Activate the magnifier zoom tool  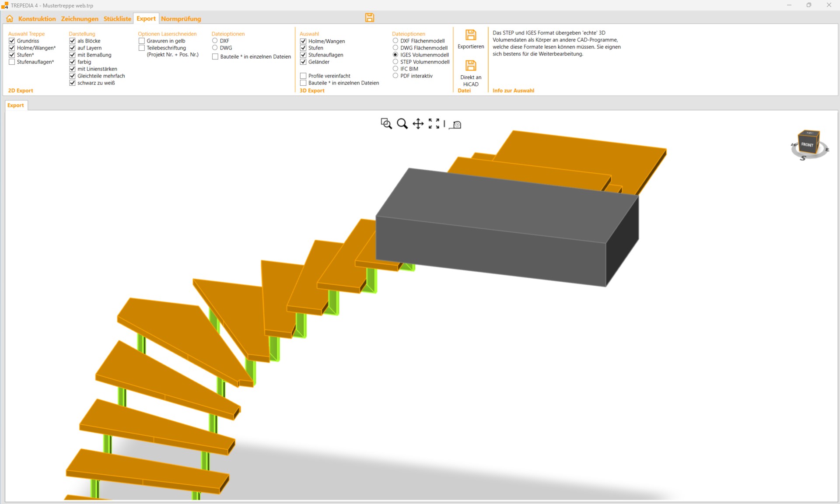tap(402, 124)
